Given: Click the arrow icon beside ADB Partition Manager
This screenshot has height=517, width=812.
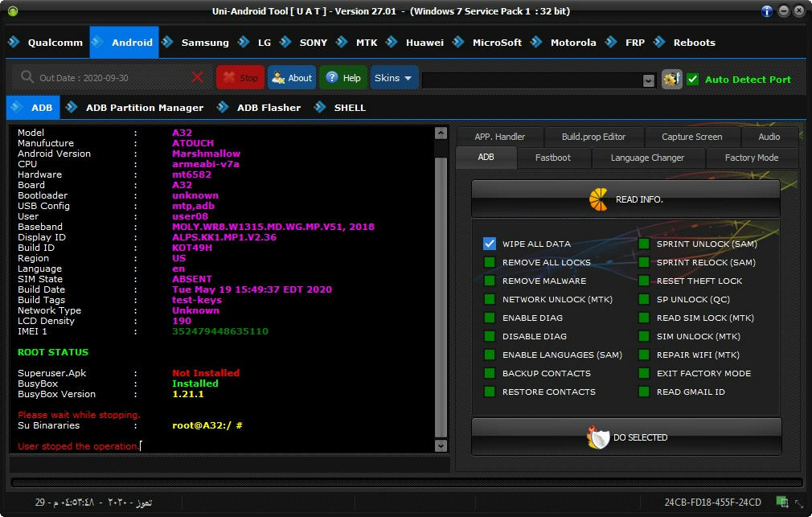Looking at the screenshot, I should (x=72, y=107).
